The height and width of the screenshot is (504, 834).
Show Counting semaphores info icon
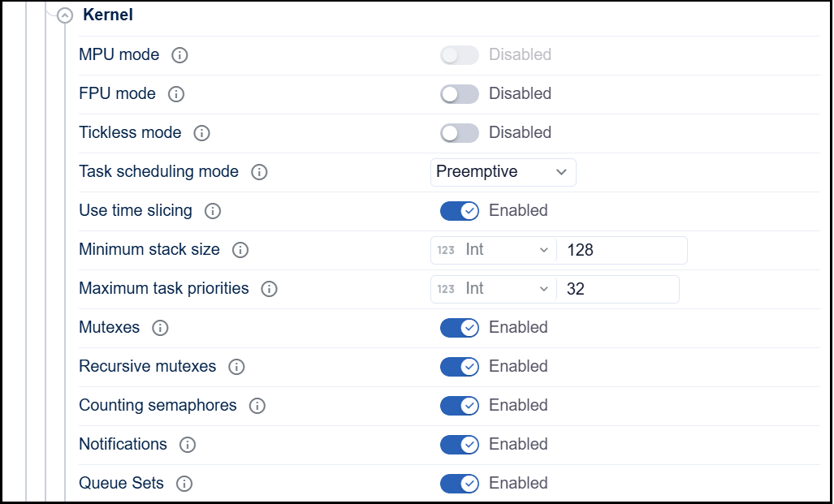pos(257,406)
